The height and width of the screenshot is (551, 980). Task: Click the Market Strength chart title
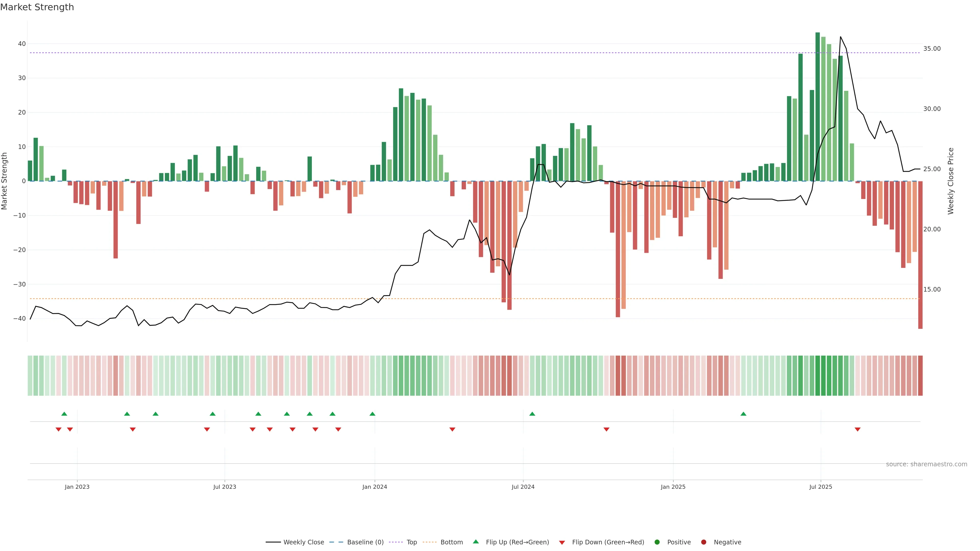pyautogui.click(x=37, y=7)
